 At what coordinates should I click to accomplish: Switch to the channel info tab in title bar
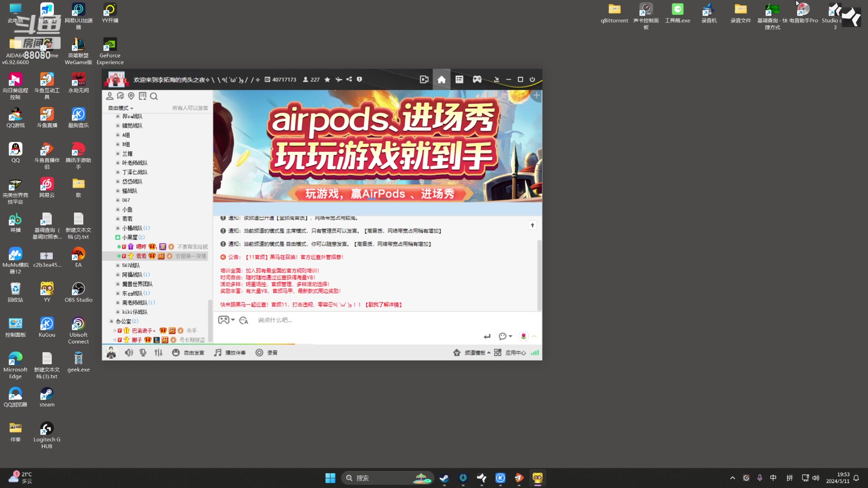[459, 79]
